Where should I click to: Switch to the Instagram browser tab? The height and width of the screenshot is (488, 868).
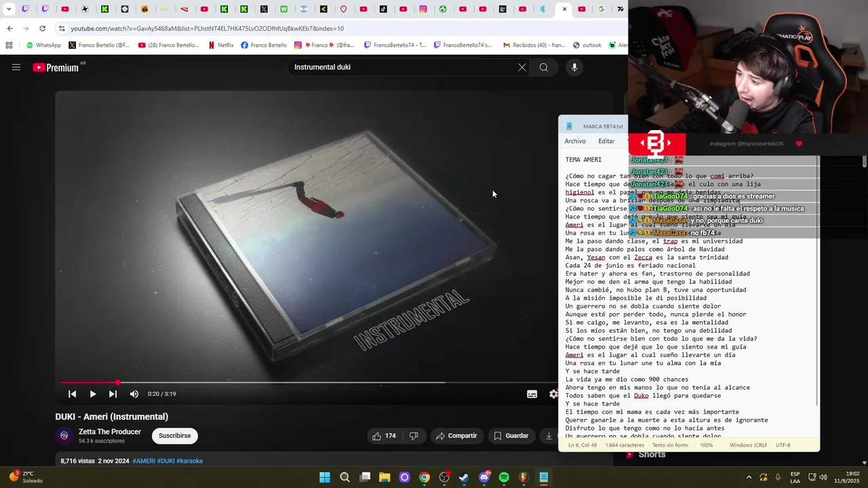pos(423,9)
